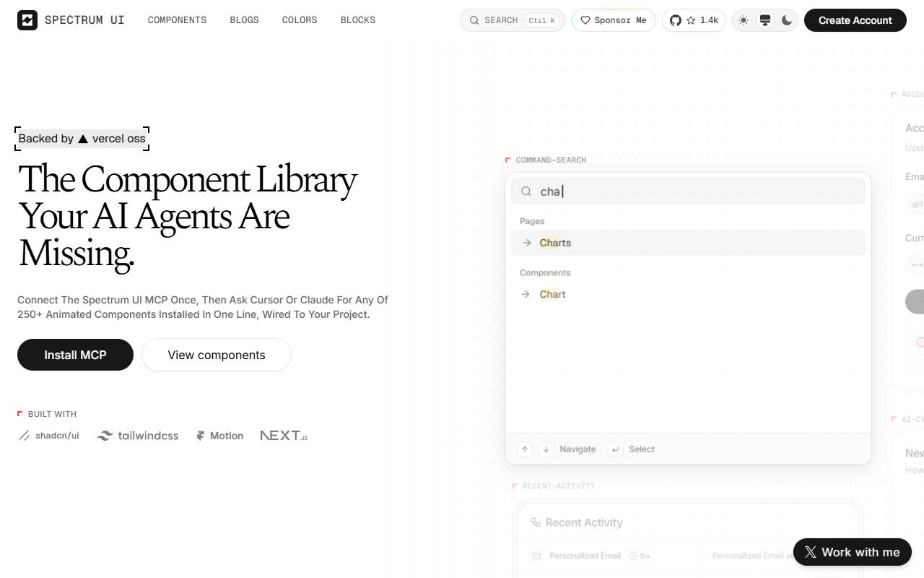This screenshot has width=924, height=578.
Task: Click the paragraph starting "Connect The Spectrum UI MCP Once"
Action: tap(203, 307)
